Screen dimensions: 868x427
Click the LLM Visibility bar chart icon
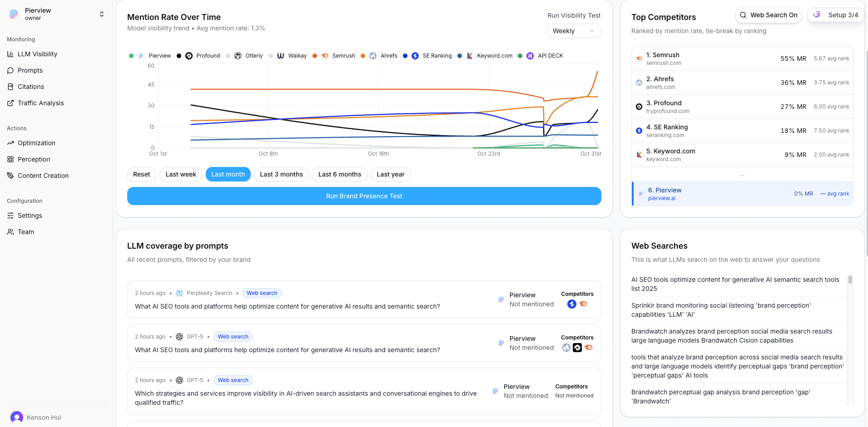pos(10,54)
